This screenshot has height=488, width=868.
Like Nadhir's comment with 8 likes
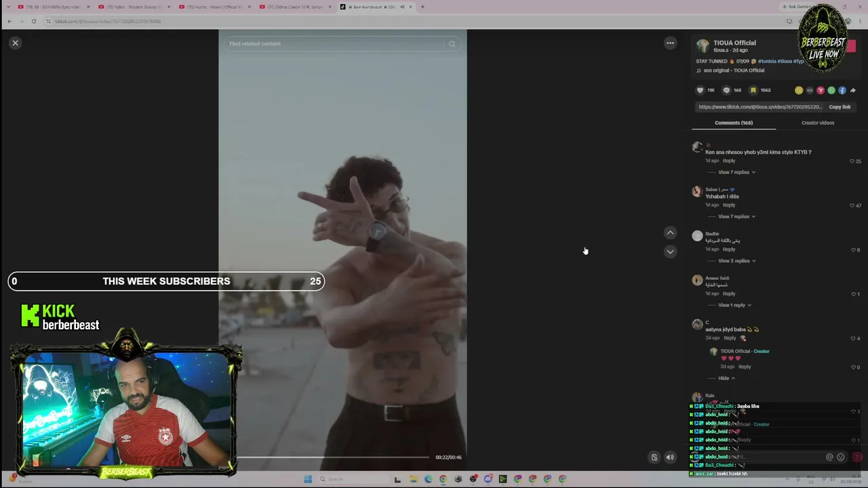853,250
